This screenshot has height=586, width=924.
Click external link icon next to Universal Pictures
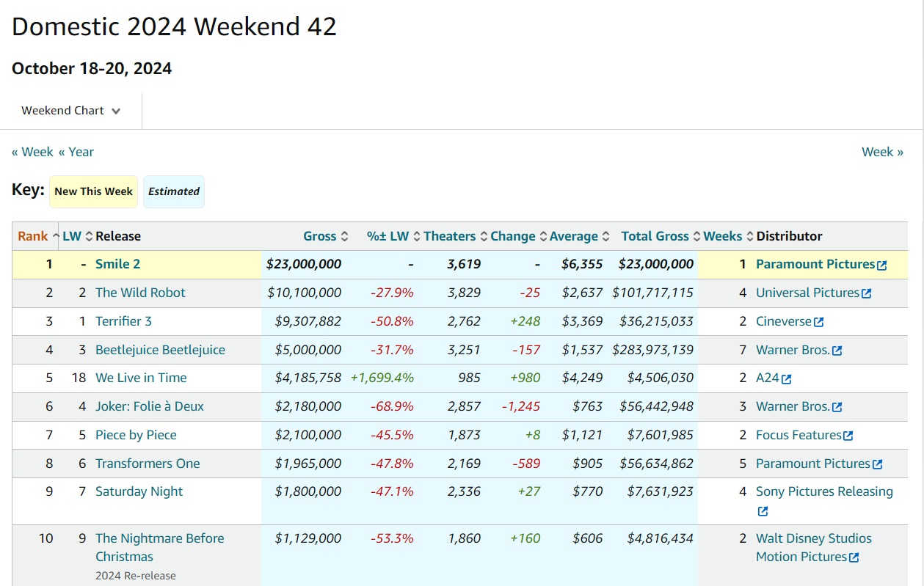point(866,293)
